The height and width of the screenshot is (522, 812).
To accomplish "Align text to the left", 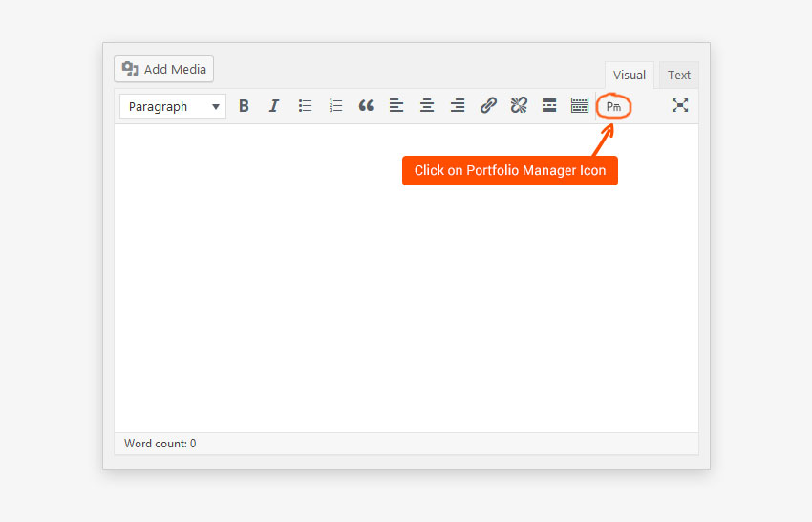I will click(396, 106).
